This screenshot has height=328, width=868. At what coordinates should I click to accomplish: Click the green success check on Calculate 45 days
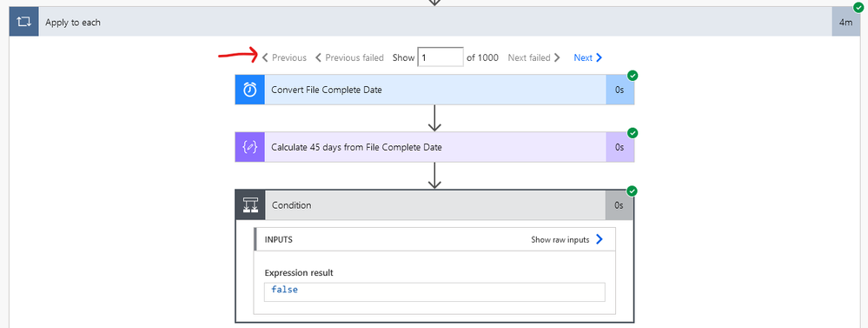pos(633,133)
